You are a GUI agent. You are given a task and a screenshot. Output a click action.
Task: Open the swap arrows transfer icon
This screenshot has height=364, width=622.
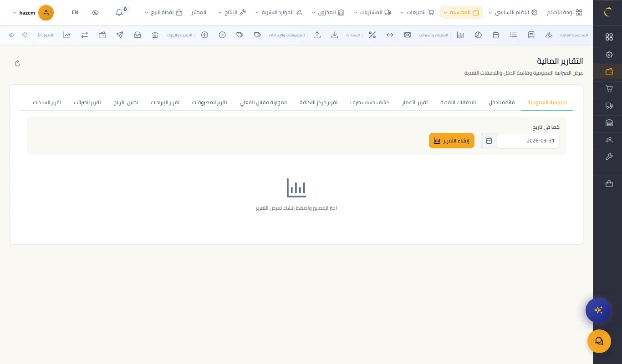pyautogui.click(x=85, y=35)
